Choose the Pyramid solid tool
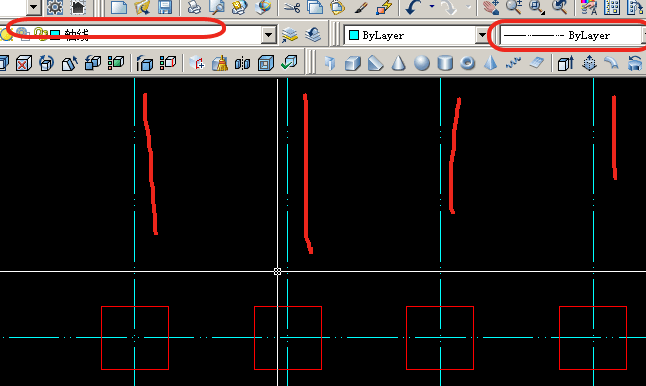The height and width of the screenshot is (386, 646). click(490, 63)
